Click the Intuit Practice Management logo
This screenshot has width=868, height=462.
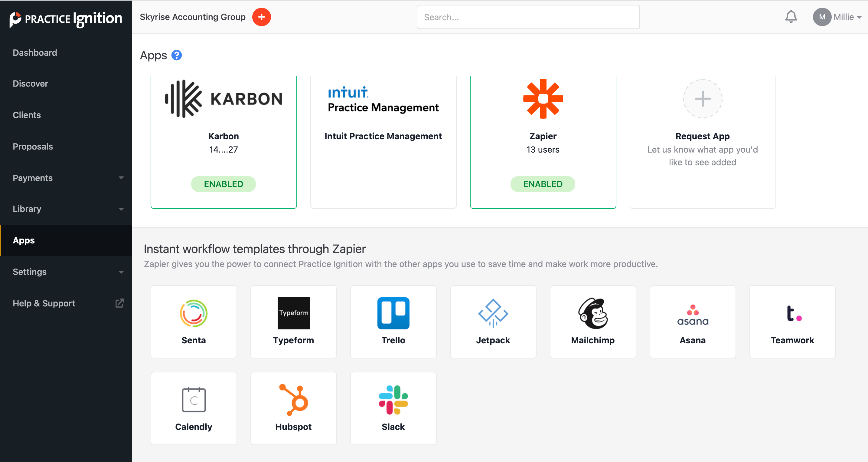pyautogui.click(x=383, y=100)
